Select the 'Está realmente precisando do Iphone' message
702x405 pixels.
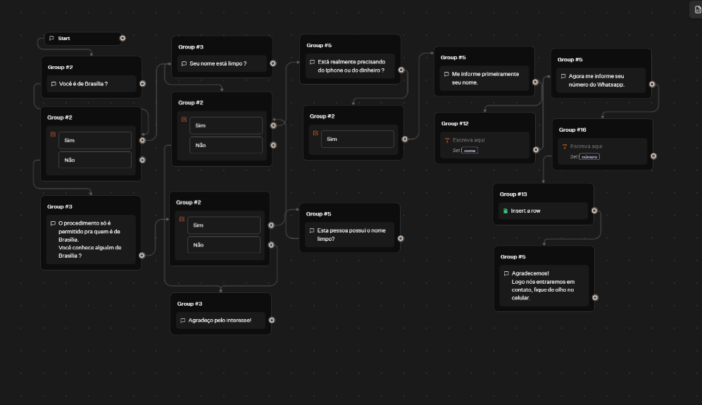click(x=350, y=67)
